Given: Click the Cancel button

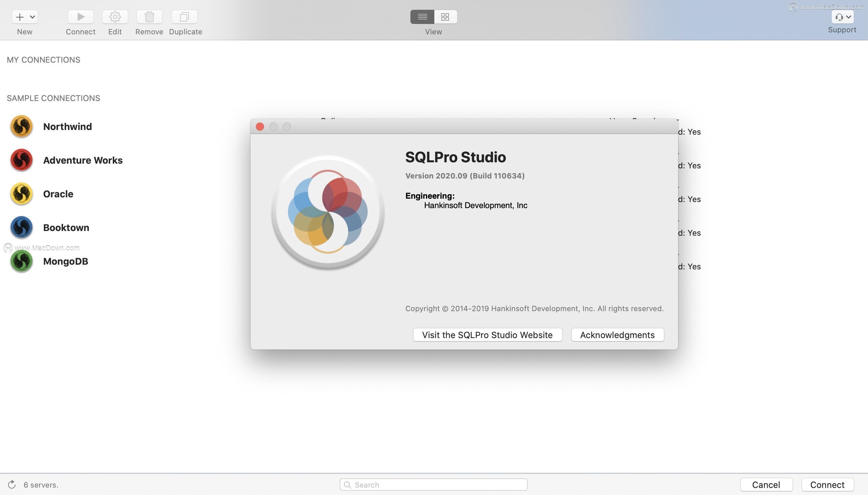Looking at the screenshot, I should pos(766,485).
